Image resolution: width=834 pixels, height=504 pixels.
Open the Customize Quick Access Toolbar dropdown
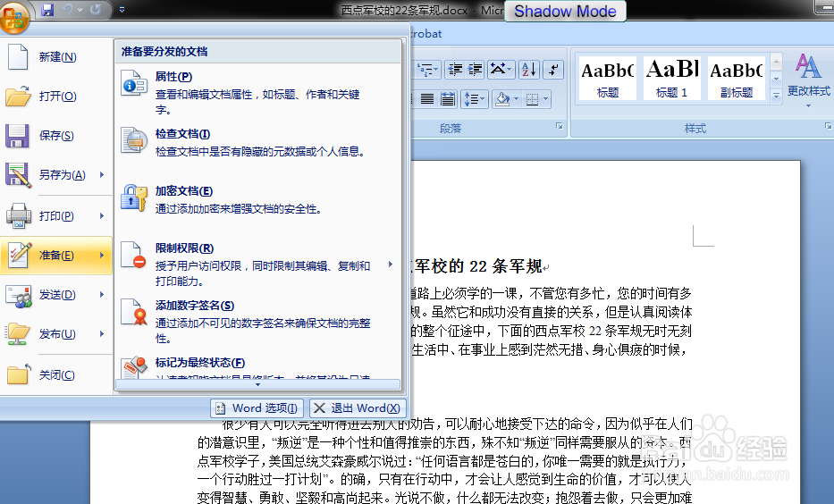point(122,10)
